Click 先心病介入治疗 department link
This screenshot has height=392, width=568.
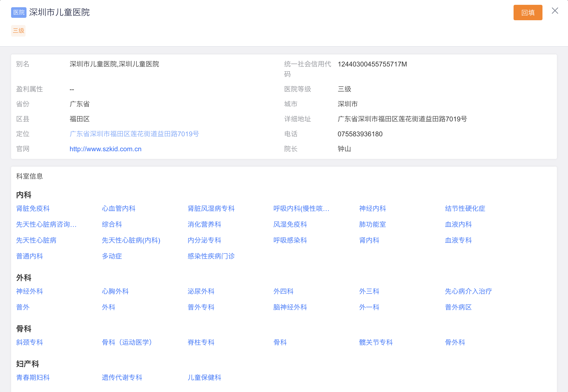[x=468, y=291]
